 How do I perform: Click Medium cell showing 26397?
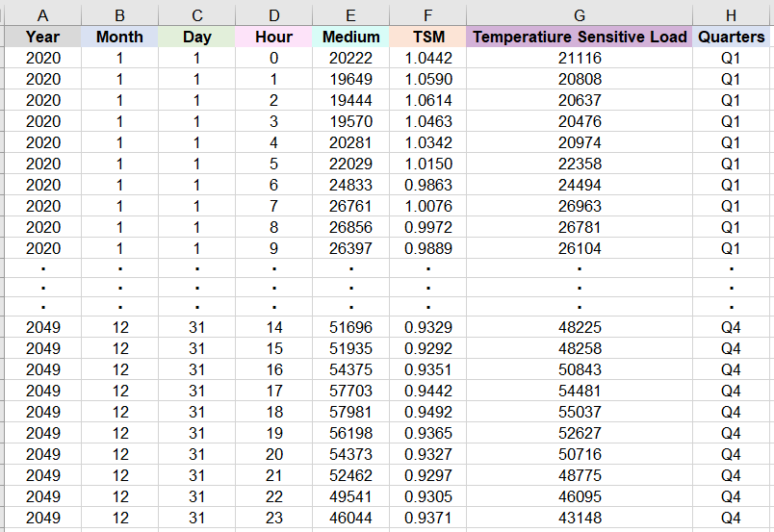click(x=351, y=248)
